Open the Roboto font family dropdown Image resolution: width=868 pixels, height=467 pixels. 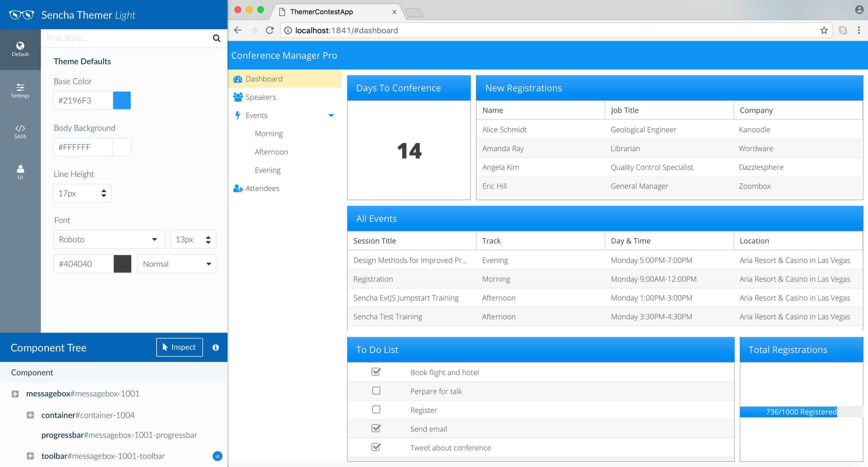click(x=109, y=239)
